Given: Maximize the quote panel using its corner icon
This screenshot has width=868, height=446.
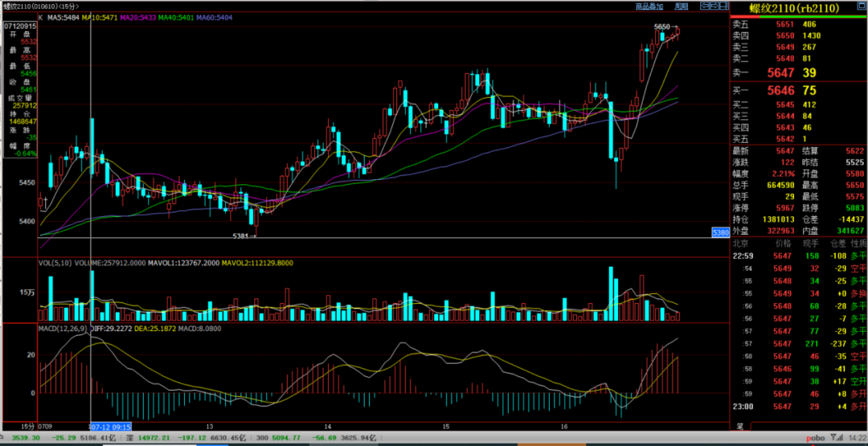Looking at the screenshot, I should coord(862,6).
